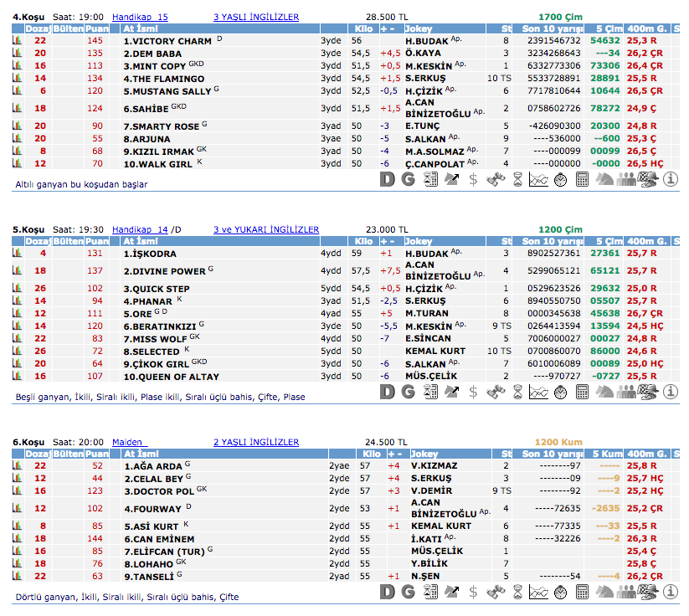The height and width of the screenshot is (616, 689).
Task: Click the 3 YAŞLI İNGİLİZLER link
Action: click(251, 17)
